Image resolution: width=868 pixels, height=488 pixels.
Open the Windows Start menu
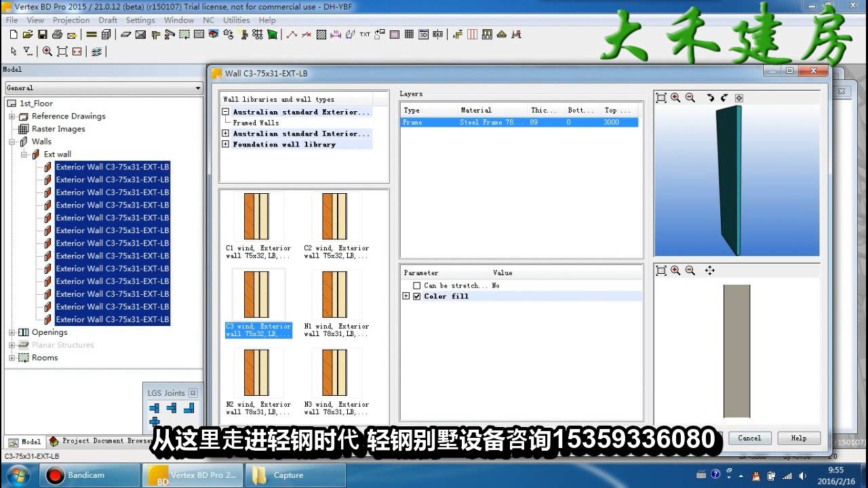point(18,475)
